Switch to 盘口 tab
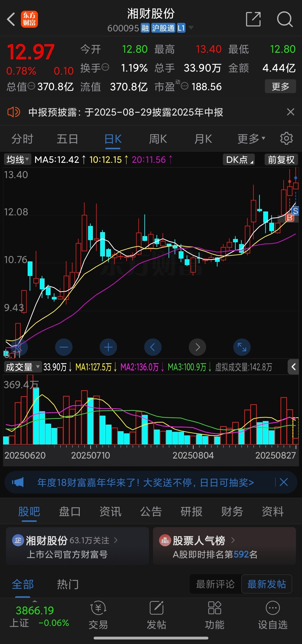This screenshot has width=302, height=644. click(70, 512)
